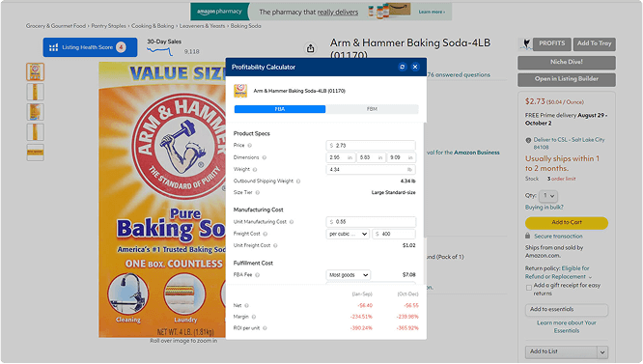Click Leaveners & Yeasts breadcrumb
Viewport: 643px width, 364px height.
pos(202,26)
